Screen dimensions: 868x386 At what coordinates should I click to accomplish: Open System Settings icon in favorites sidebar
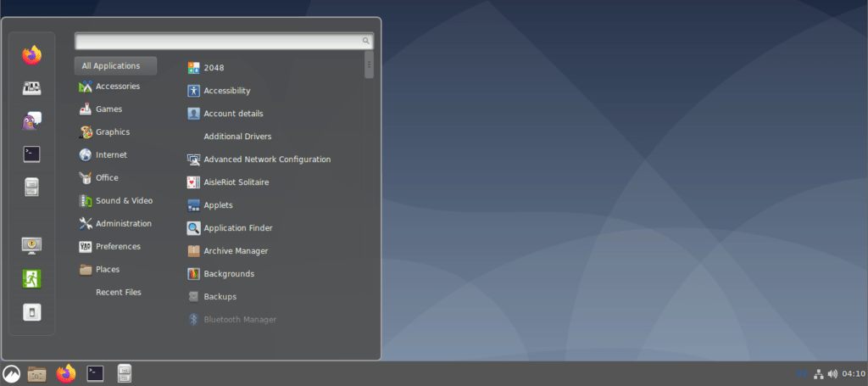pyautogui.click(x=31, y=88)
